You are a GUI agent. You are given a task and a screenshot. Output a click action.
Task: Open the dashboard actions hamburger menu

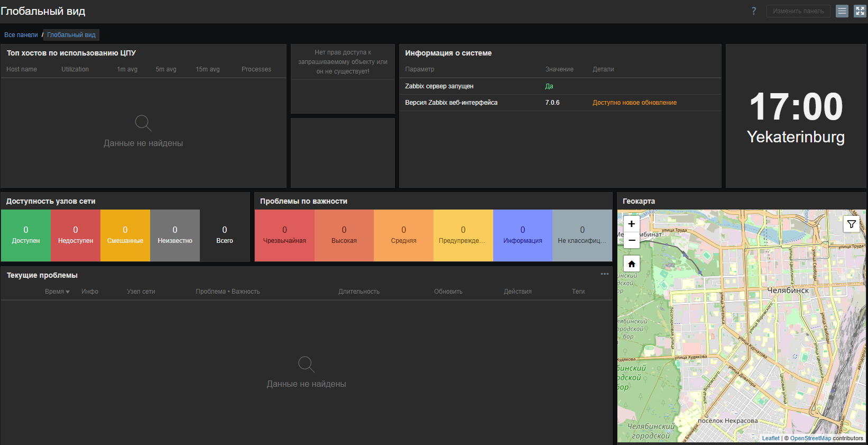point(842,11)
